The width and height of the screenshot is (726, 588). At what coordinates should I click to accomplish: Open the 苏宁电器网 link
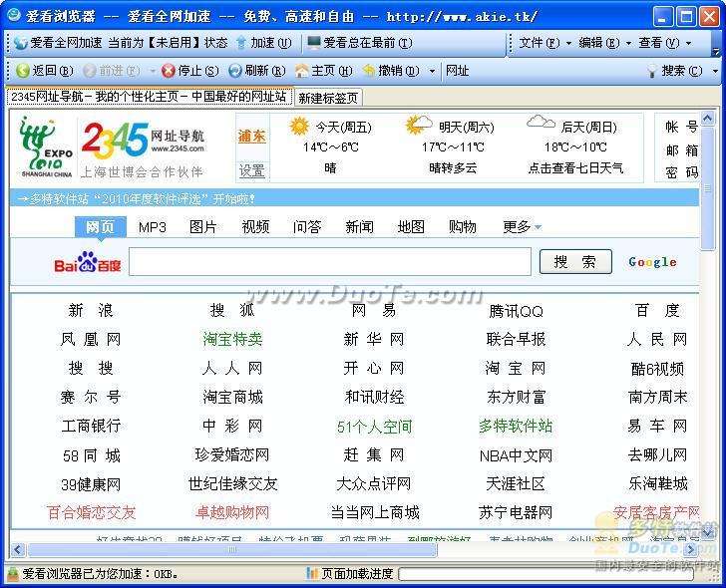coord(516,512)
